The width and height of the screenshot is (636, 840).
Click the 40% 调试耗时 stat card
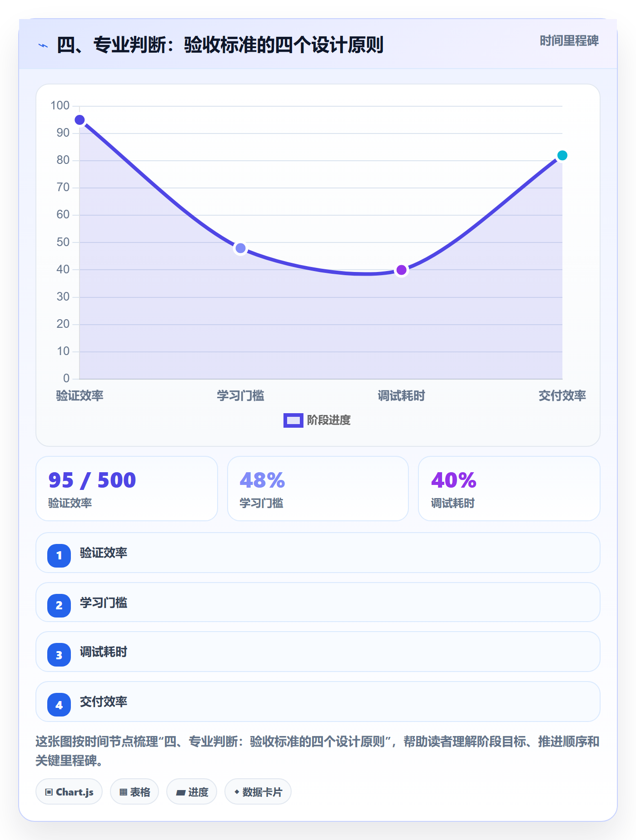509,489
